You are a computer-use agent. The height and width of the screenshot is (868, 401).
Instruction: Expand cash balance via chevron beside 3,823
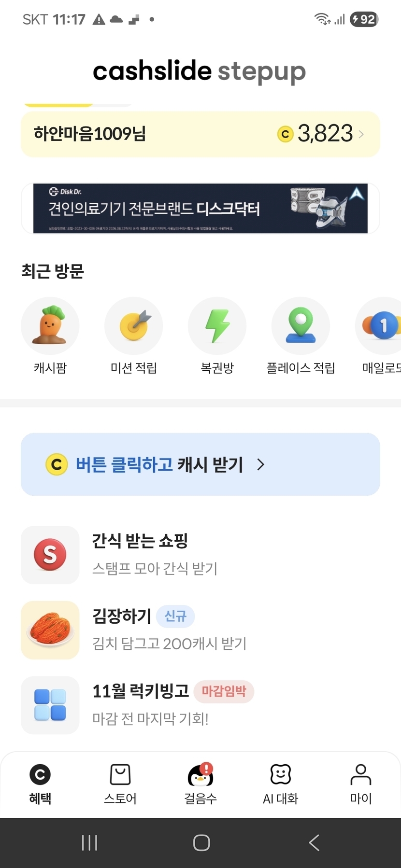[x=361, y=134]
